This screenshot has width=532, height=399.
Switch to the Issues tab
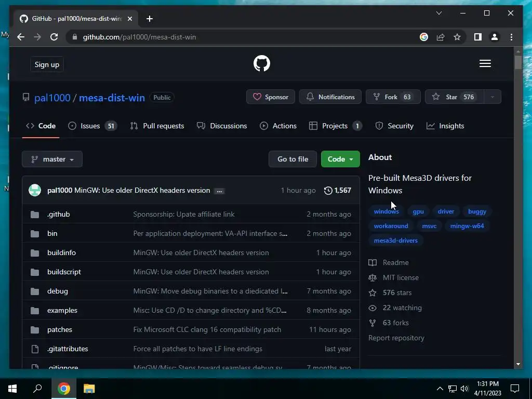(x=92, y=126)
